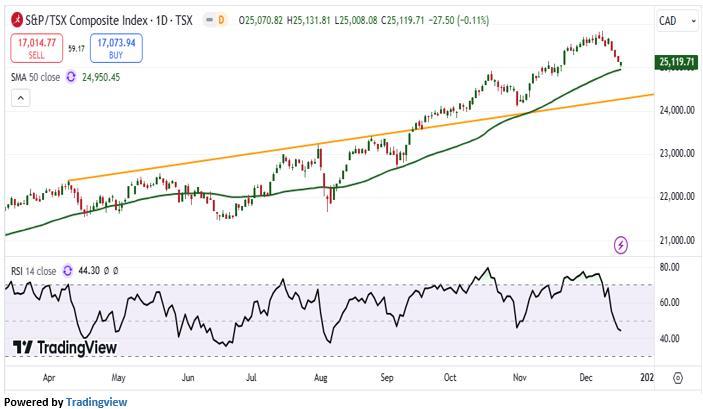Click the orange D data-delay badge
Image resolution: width=703 pixels, height=409 pixels.
click(221, 20)
